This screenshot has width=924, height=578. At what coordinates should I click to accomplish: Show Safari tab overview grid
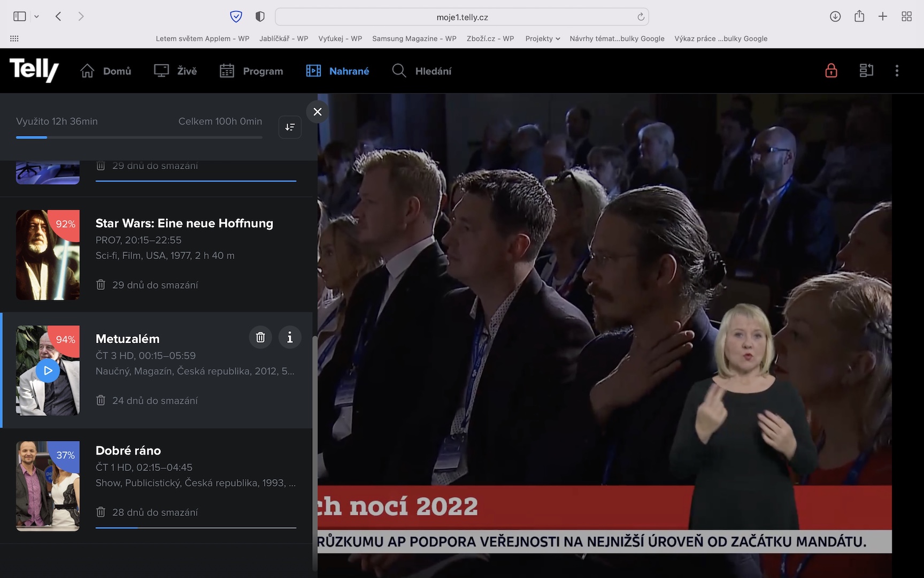[906, 17]
